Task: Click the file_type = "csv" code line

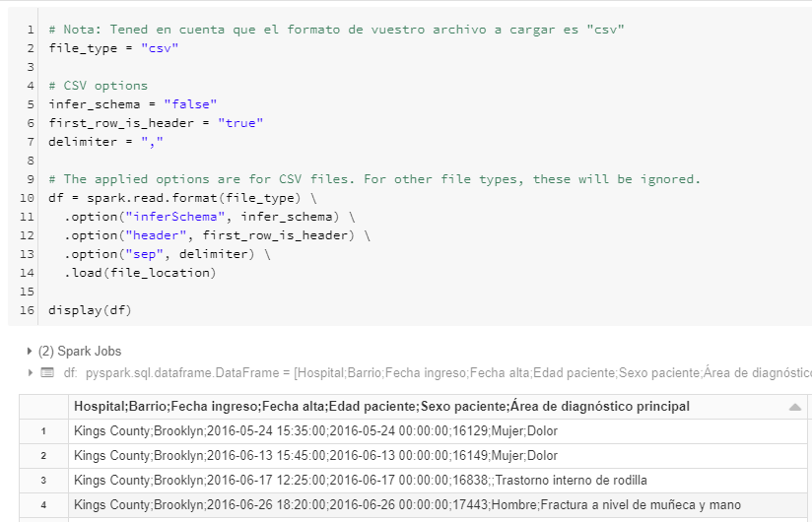Action: pyautogui.click(x=113, y=48)
